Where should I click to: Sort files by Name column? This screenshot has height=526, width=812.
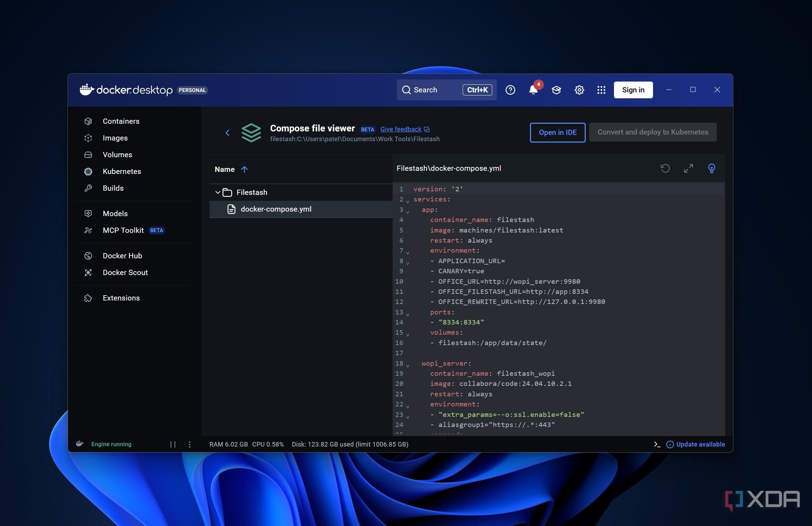tap(225, 169)
